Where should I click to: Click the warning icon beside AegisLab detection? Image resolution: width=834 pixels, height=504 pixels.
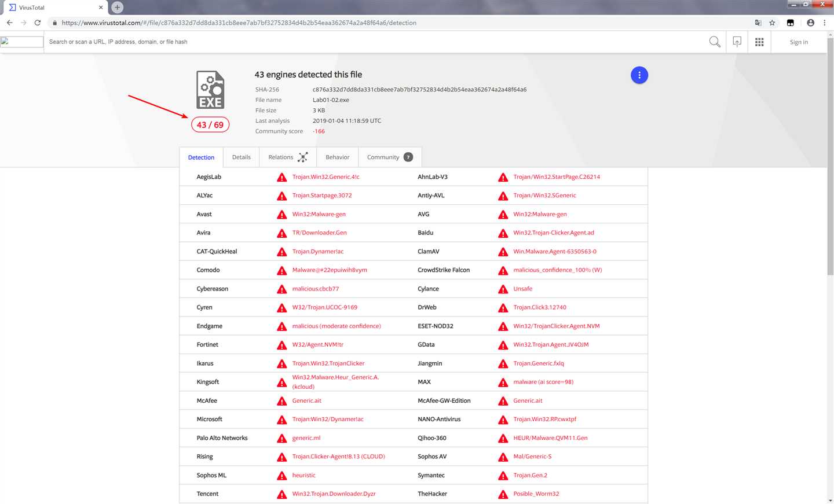click(x=282, y=177)
